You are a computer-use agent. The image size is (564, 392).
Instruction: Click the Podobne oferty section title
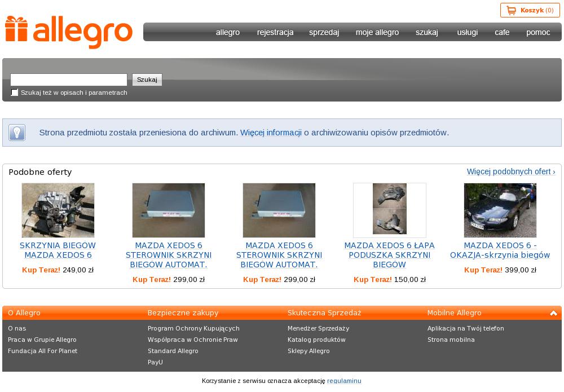click(x=40, y=172)
